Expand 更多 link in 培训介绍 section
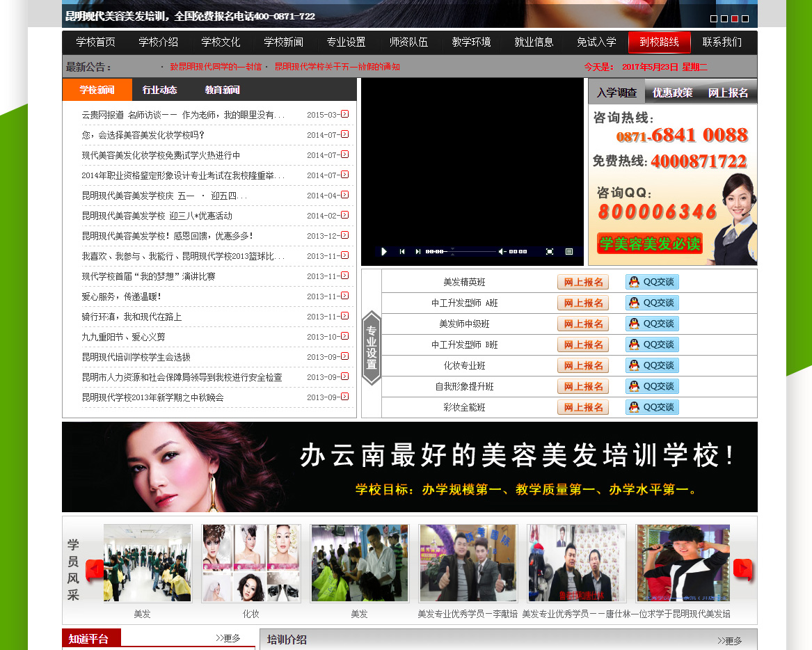Screen dimensions: 812x650 tap(730, 641)
